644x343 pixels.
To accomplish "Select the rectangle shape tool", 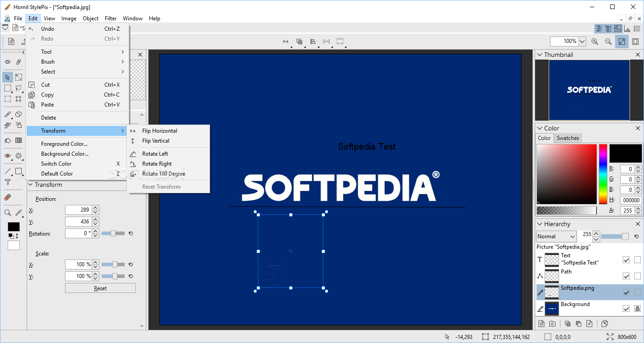I will point(19,171).
